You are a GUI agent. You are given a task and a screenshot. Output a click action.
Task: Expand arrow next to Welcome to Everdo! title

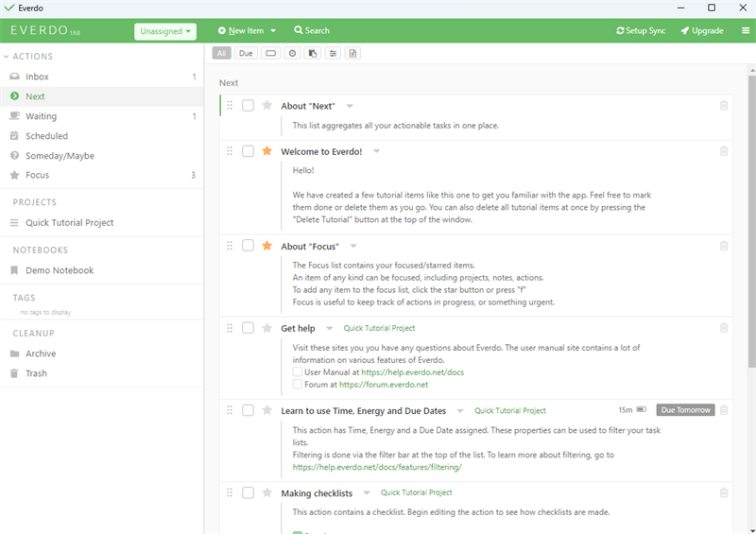(x=376, y=151)
